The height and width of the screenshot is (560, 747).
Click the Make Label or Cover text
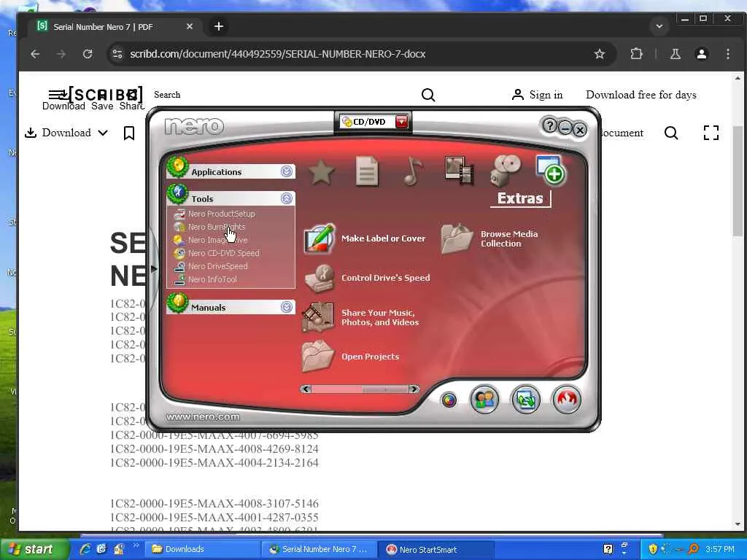tap(383, 238)
